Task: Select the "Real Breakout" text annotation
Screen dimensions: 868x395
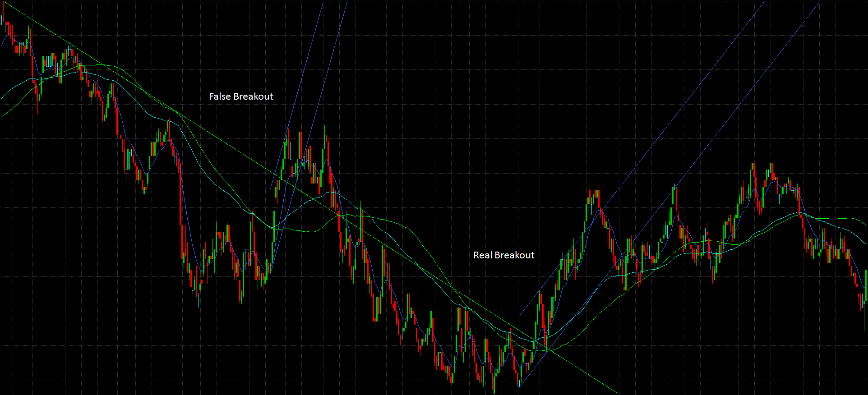Action: click(503, 255)
